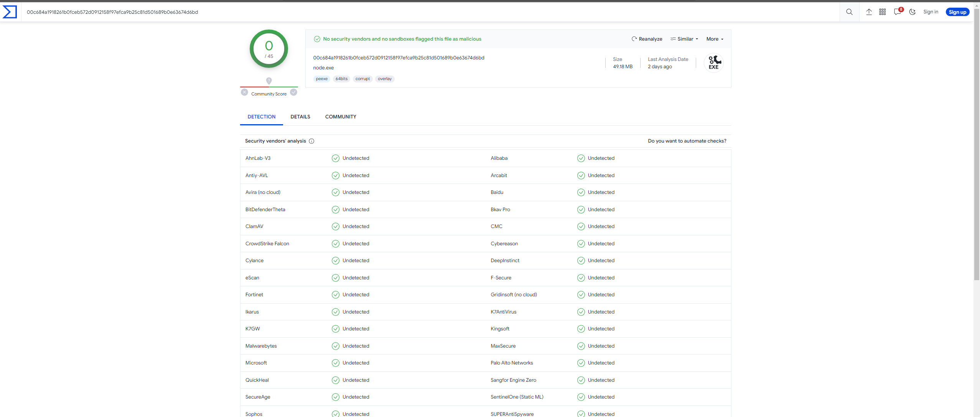
Task: Click the Sign in link
Action: 931,12
